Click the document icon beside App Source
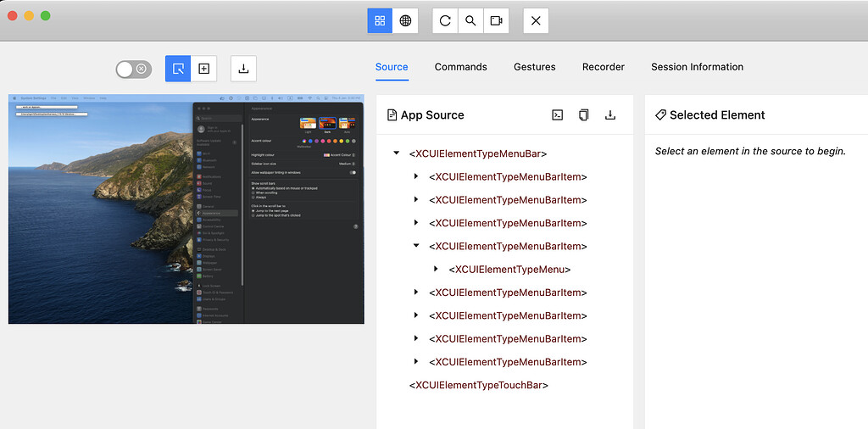The image size is (868, 429). click(x=392, y=115)
